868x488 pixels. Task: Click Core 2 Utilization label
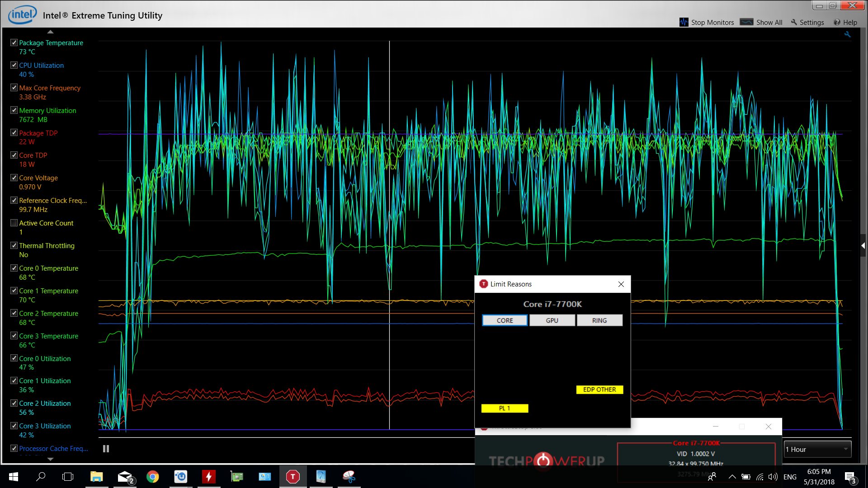click(45, 404)
